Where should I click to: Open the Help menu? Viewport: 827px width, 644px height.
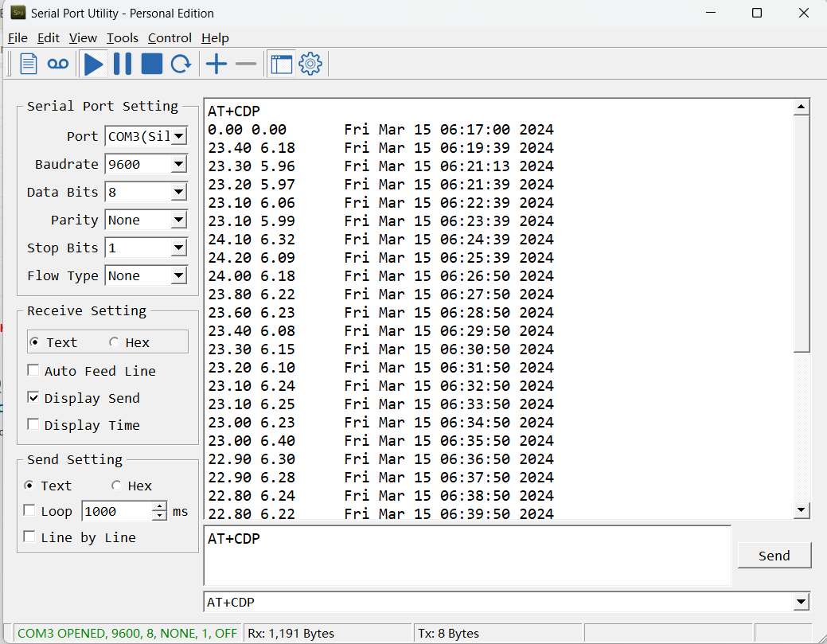point(215,38)
